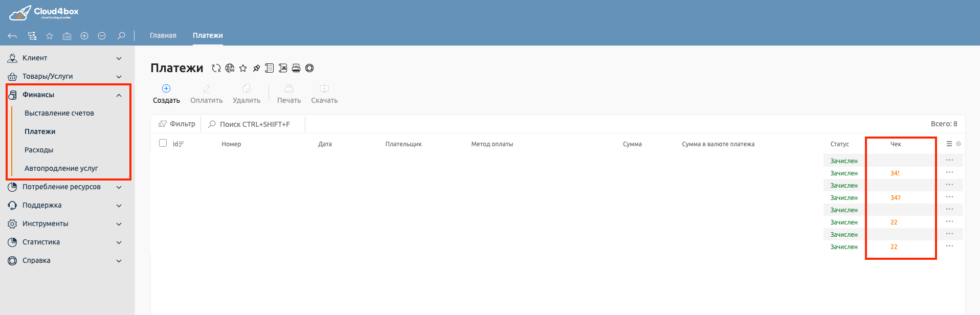Click the Статус column header
980x315 pixels.
839,144
